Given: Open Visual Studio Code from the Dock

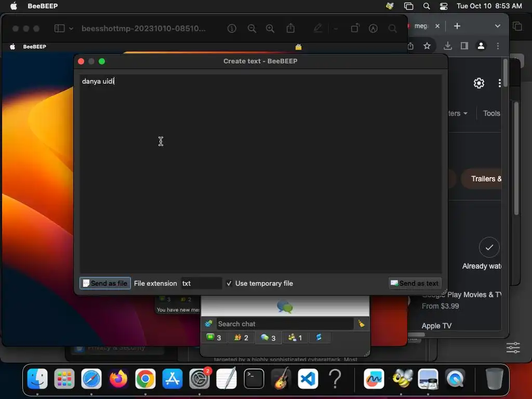Looking at the screenshot, I should 308,379.
